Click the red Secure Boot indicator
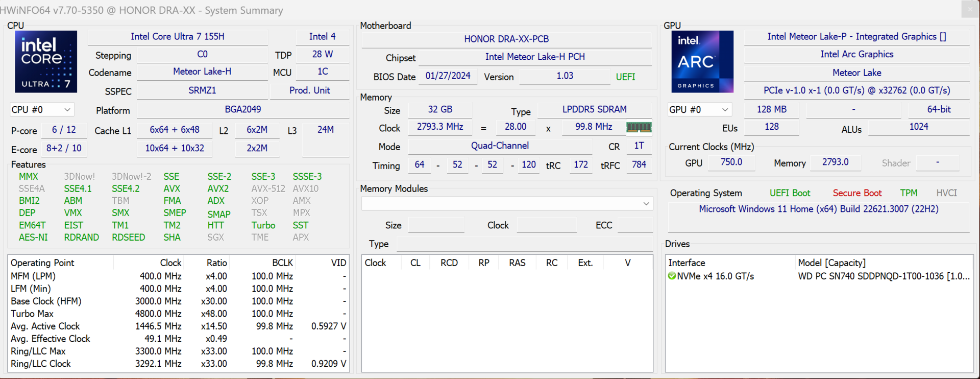This screenshot has height=379, width=980. pyautogui.click(x=857, y=193)
